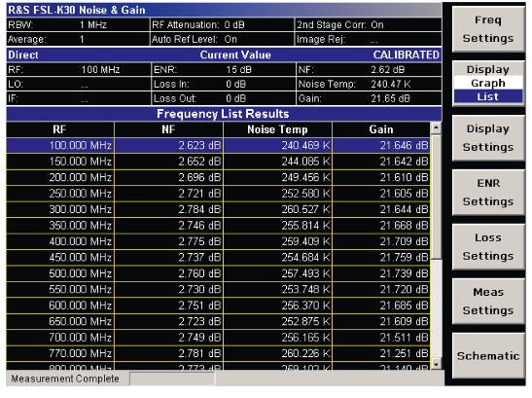Click the Gain column header
The width and height of the screenshot is (532, 398).
[x=381, y=129]
